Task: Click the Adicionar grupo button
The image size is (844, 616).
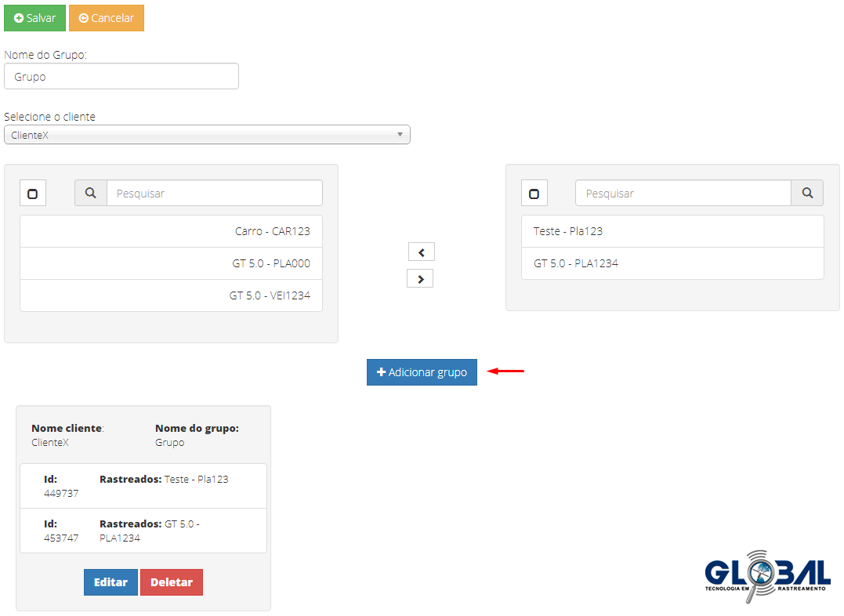Action: pyautogui.click(x=422, y=372)
